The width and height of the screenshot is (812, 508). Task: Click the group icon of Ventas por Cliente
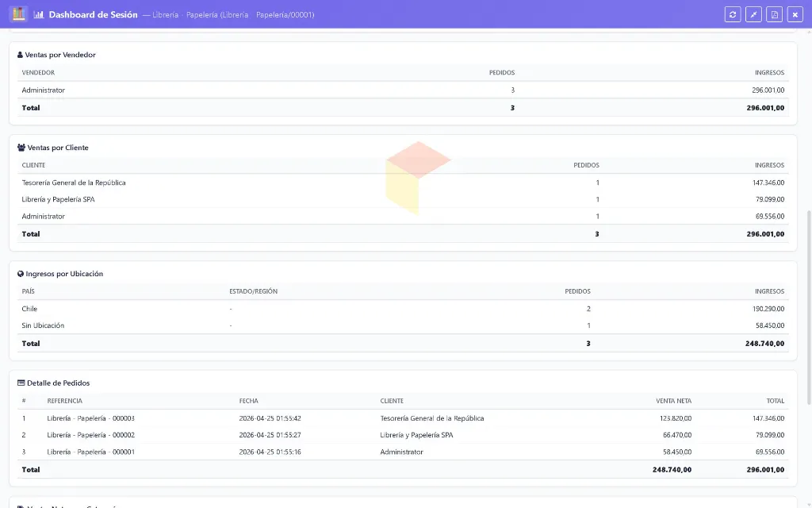coord(21,147)
